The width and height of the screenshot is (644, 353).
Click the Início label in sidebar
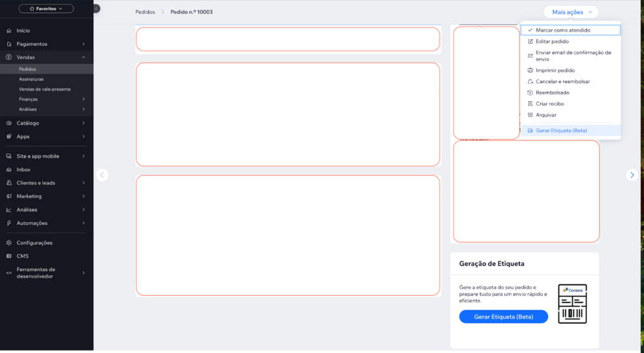tap(23, 30)
